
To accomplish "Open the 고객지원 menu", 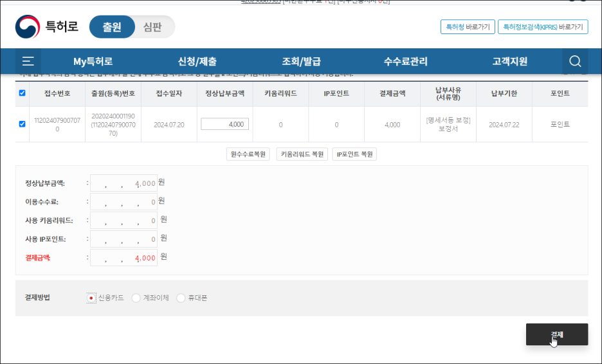I will (x=510, y=62).
